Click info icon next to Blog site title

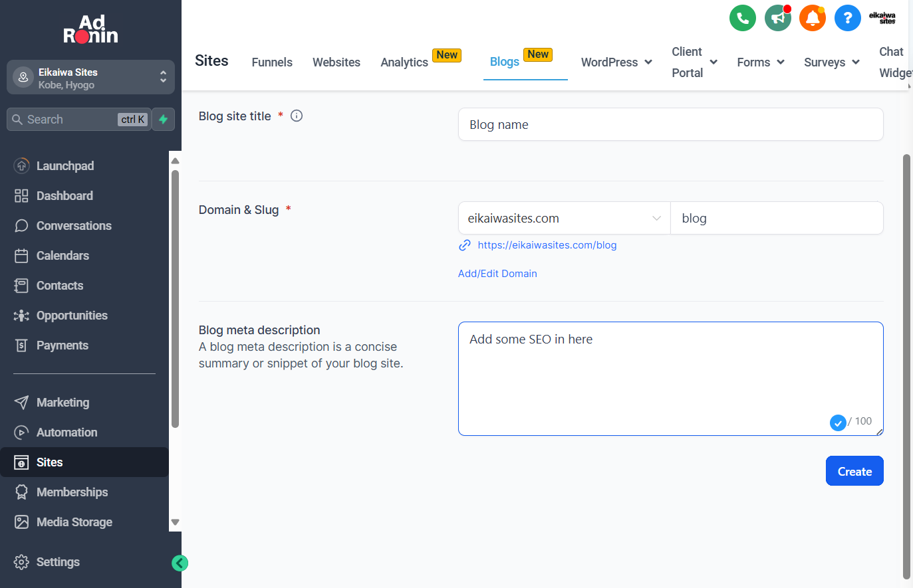pyautogui.click(x=297, y=116)
